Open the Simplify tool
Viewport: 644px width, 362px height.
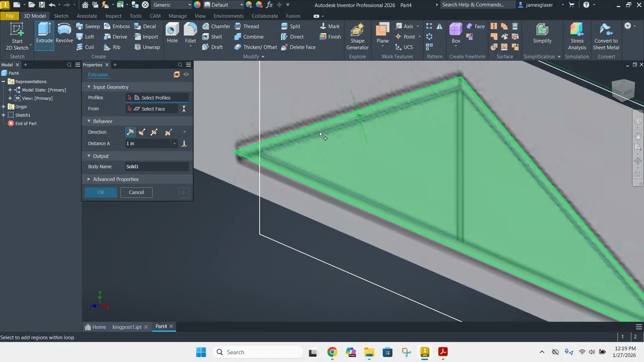(x=542, y=34)
